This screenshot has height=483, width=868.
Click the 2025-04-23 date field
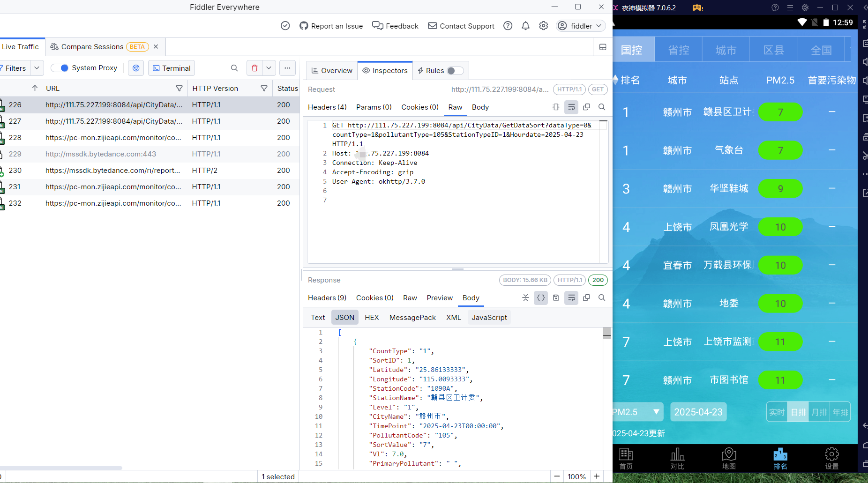(x=698, y=412)
